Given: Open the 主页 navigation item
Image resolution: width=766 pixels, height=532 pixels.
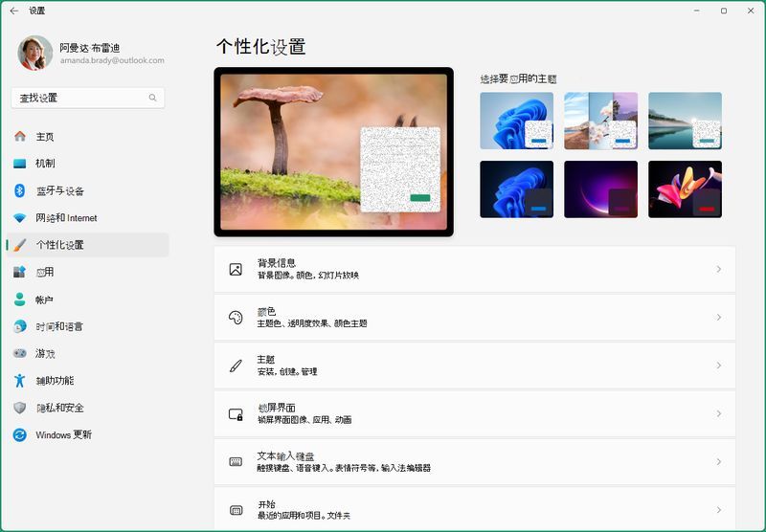Looking at the screenshot, I should coord(87,136).
